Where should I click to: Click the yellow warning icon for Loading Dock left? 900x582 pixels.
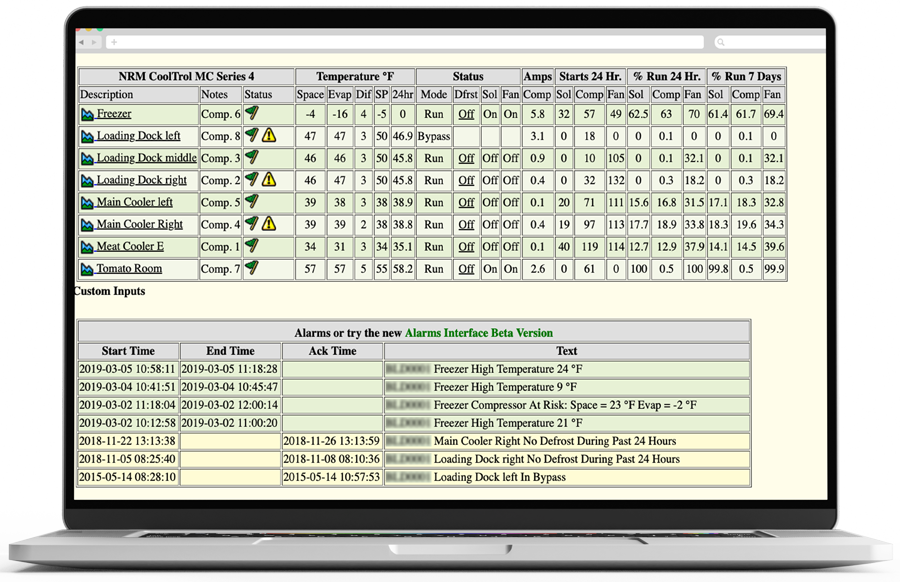269,136
